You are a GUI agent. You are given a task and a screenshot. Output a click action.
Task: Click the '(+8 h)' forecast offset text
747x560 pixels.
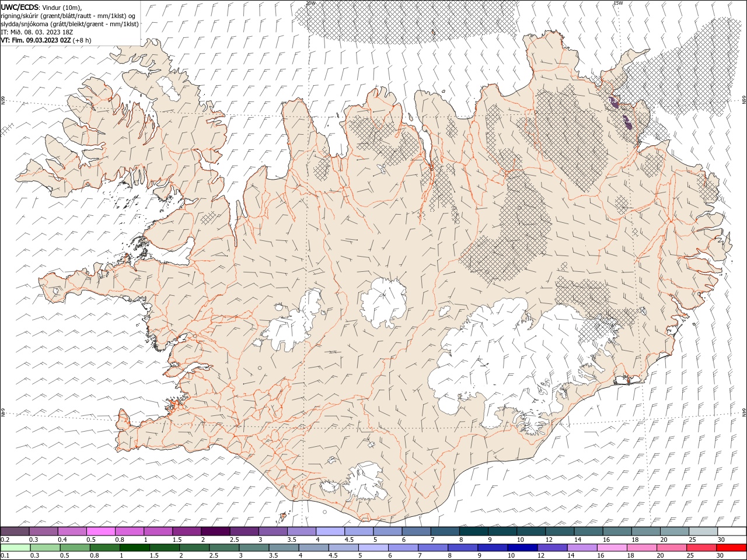tap(82, 40)
